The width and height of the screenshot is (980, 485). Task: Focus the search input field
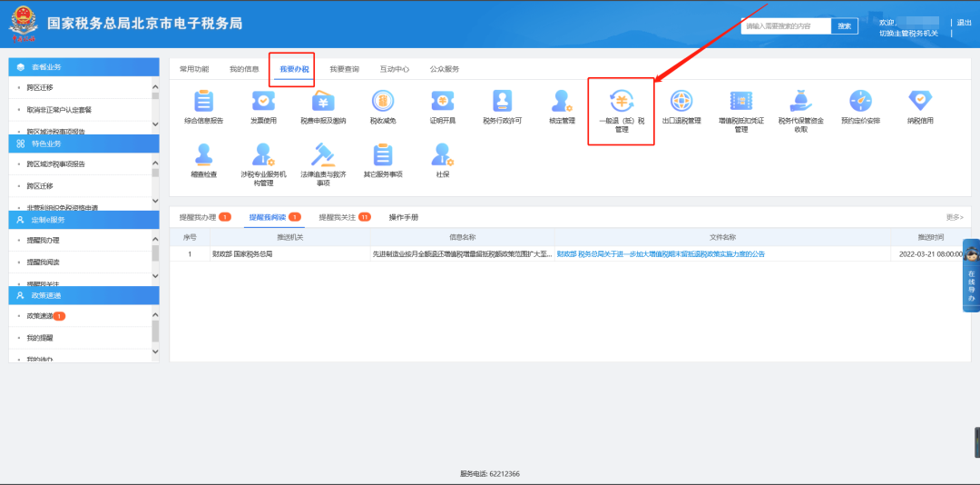pos(786,25)
